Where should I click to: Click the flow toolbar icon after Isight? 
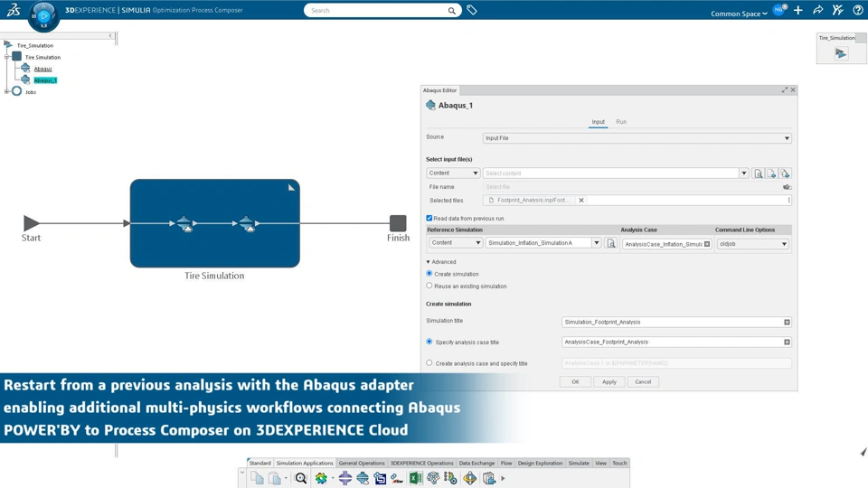[x=397, y=478]
